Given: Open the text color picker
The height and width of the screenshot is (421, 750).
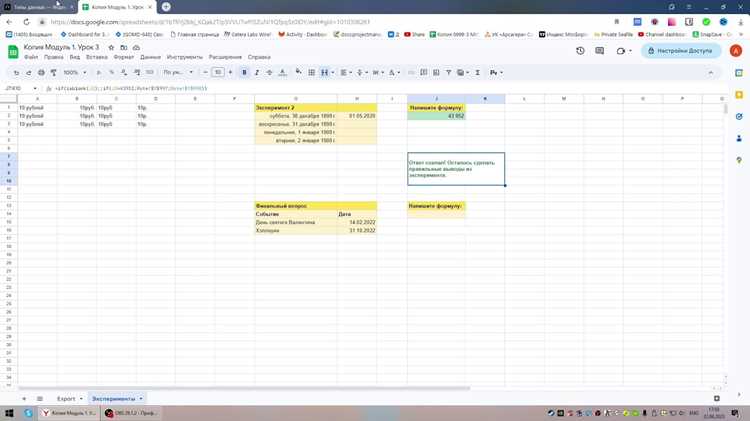Looking at the screenshot, I should [x=282, y=73].
